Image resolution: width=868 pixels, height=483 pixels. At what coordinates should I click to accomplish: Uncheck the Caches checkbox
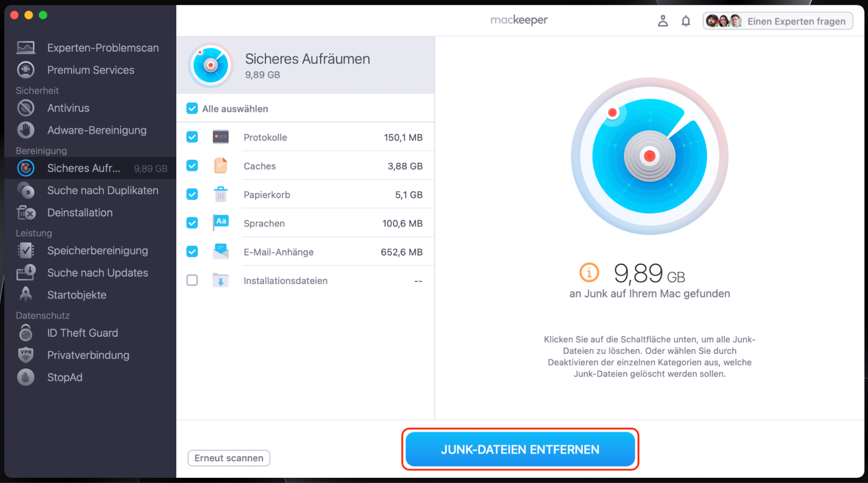coord(192,166)
